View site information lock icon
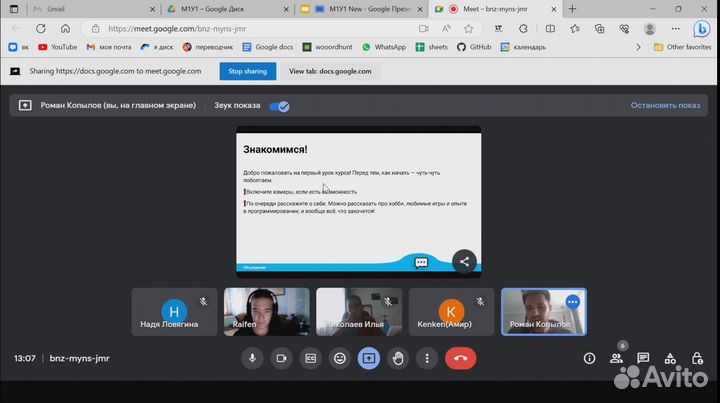720x403 pixels. [96, 28]
